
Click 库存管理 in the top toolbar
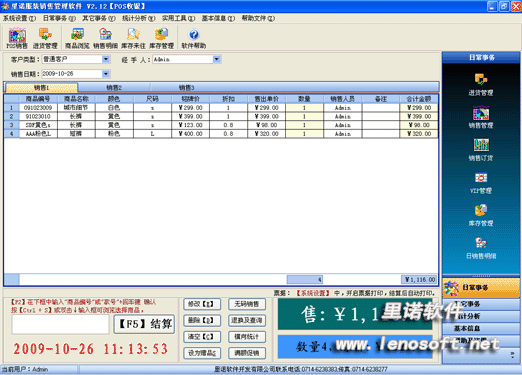(x=161, y=39)
